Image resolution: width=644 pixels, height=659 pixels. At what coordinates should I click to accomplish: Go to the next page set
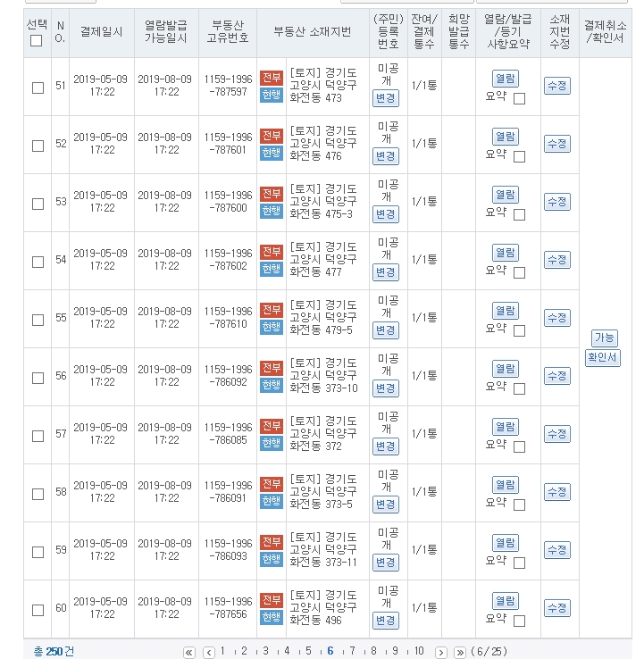[x=440, y=652]
